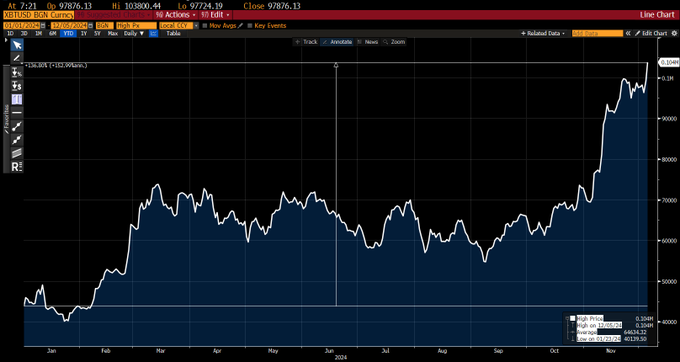Activate the percent change measure tool
This screenshot has width=680, height=362.
(17, 72)
